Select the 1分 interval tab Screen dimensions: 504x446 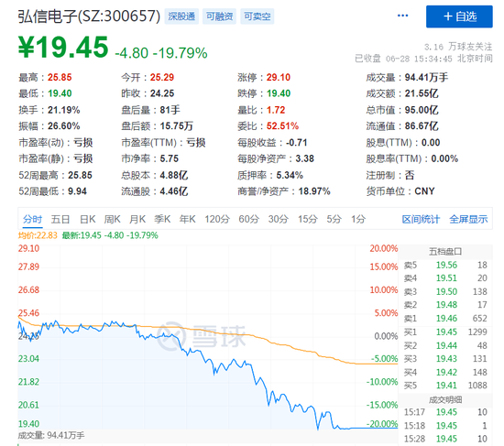358,219
